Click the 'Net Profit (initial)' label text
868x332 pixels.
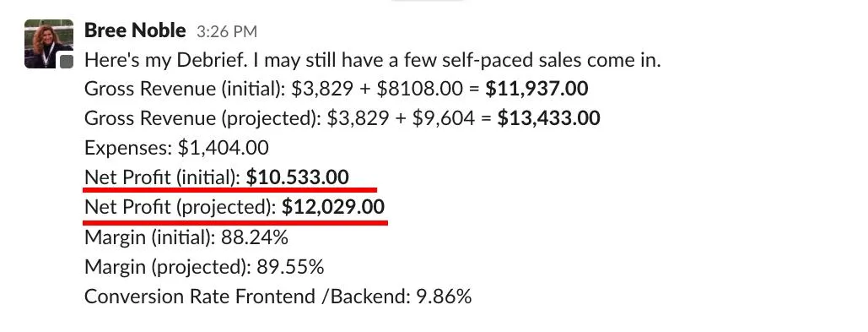[162, 177]
